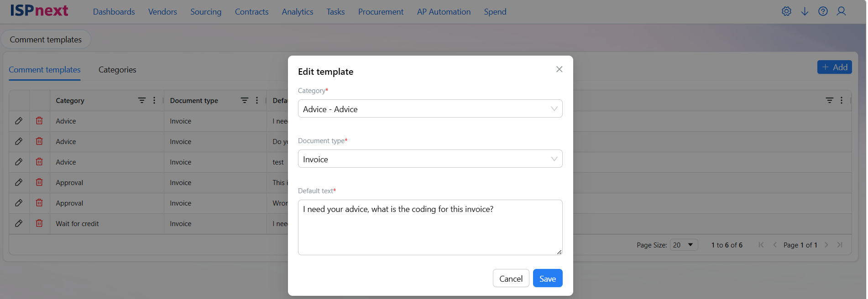The width and height of the screenshot is (868, 299).
Task: Click the Add button
Action: pos(834,67)
